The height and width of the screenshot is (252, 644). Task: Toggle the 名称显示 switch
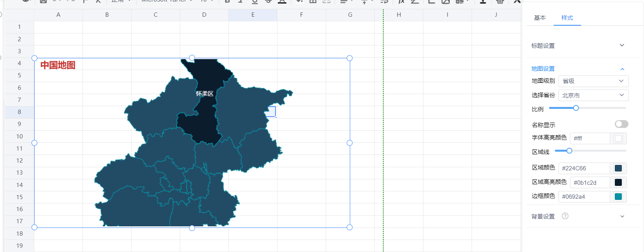click(621, 124)
